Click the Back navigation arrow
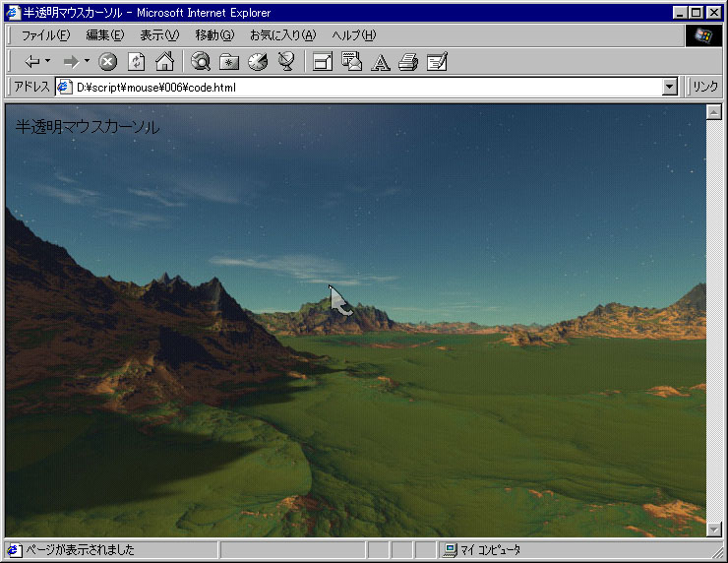The image size is (728, 563). point(31,62)
